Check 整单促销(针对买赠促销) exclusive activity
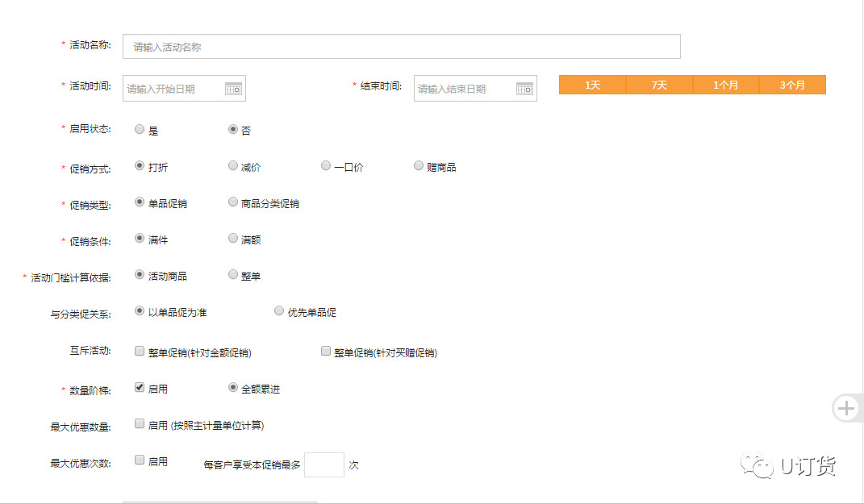Image resolution: width=864 pixels, height=504 pixels. click(326, 351)
